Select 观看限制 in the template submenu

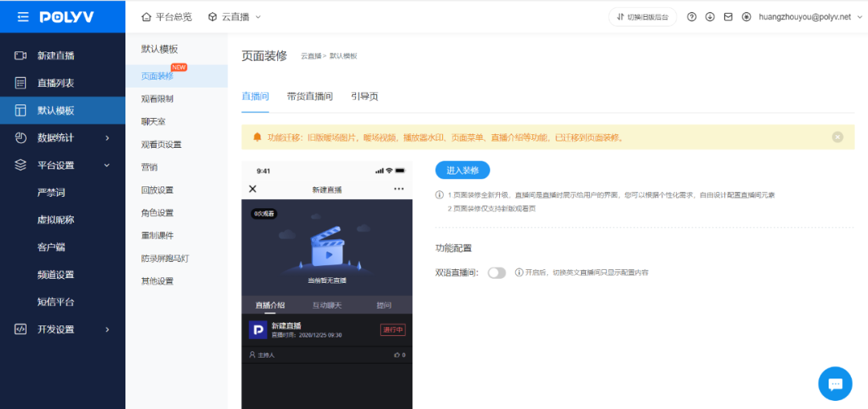158,99
